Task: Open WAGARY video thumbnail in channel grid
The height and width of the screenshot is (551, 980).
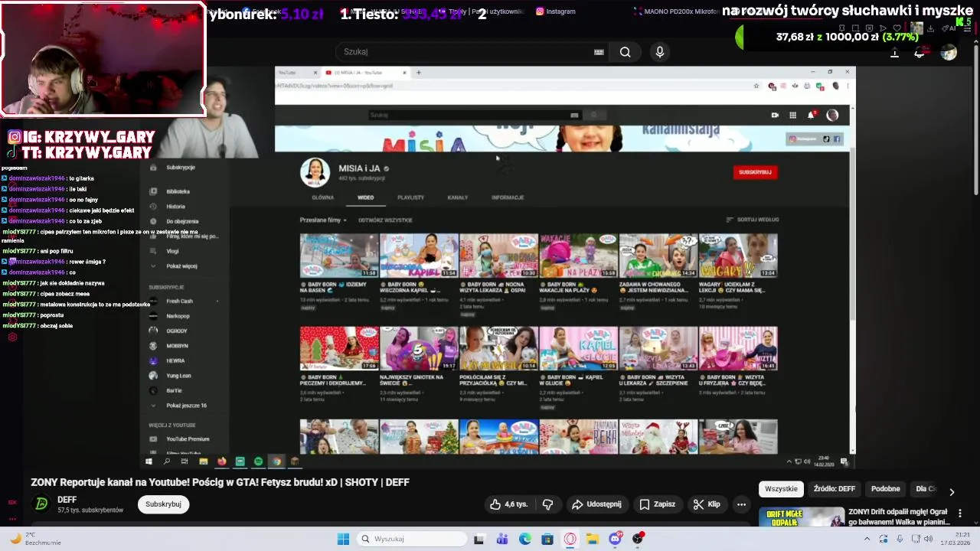Action: pos(738,255)
